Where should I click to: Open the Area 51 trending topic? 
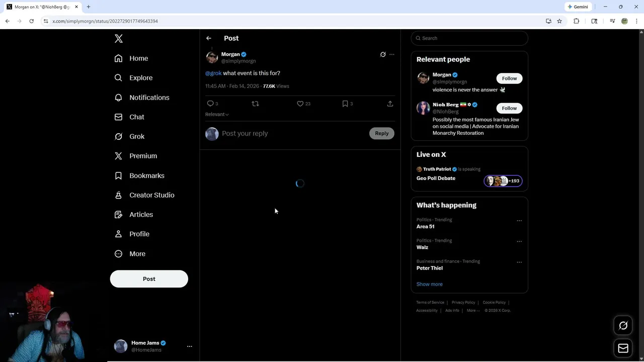(x=426, y=227)
